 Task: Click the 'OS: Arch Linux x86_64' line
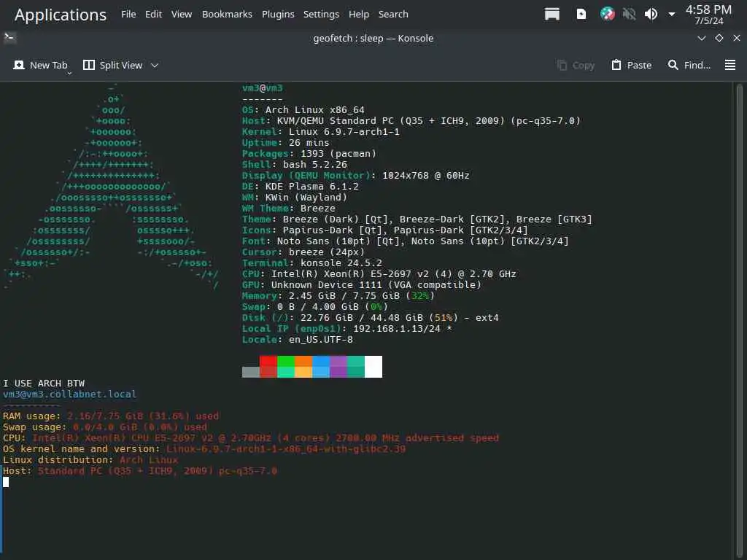pos(303,110)
